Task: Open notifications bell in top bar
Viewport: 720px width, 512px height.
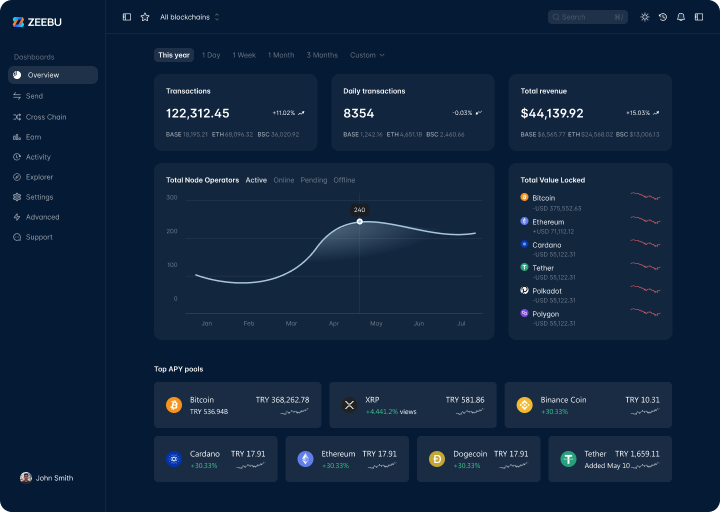Action: (x=681, y=17)
